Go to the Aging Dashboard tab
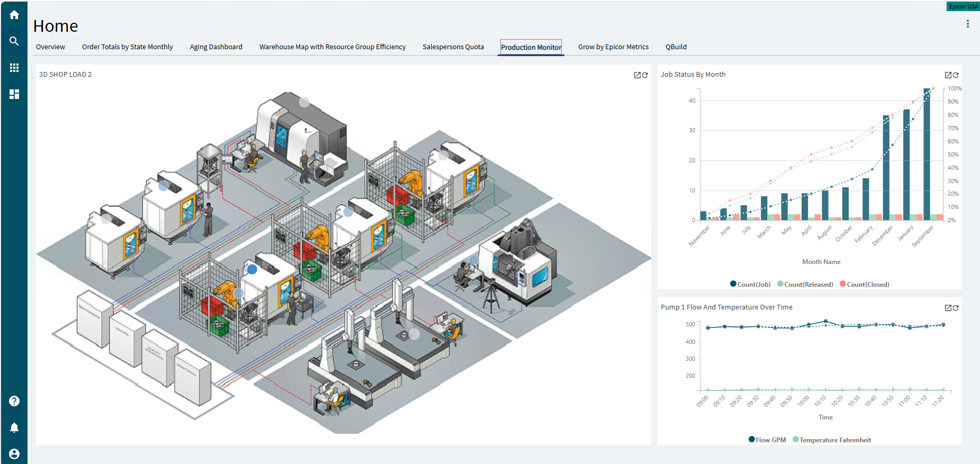The height and width of the screenshot is (464, 980). 216,47
